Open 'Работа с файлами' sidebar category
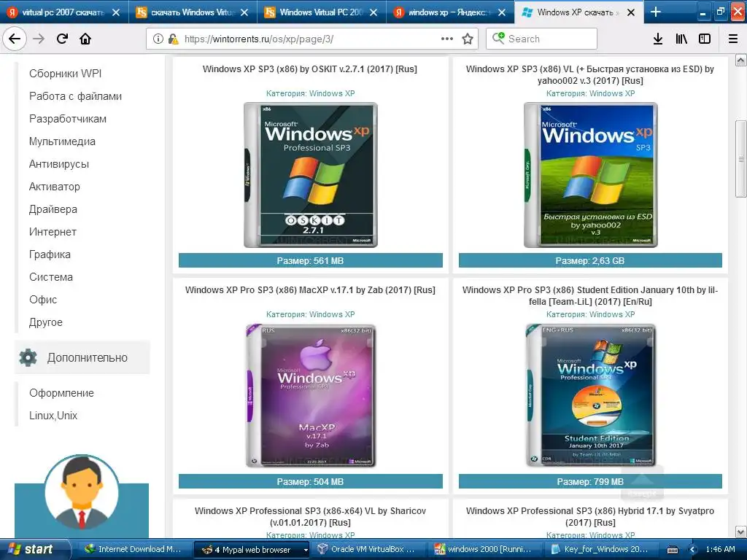The width and height of the screenshot is (747, 560). 75,96
